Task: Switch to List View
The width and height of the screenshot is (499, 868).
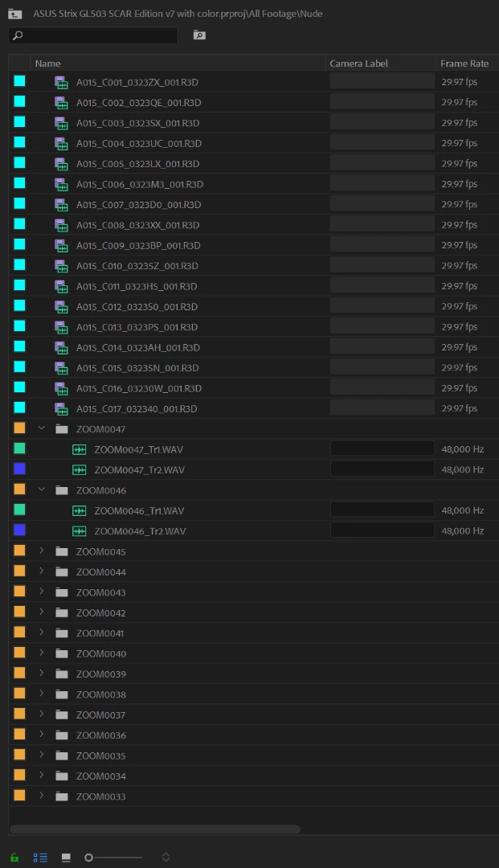Action: [x=40, y=858]
